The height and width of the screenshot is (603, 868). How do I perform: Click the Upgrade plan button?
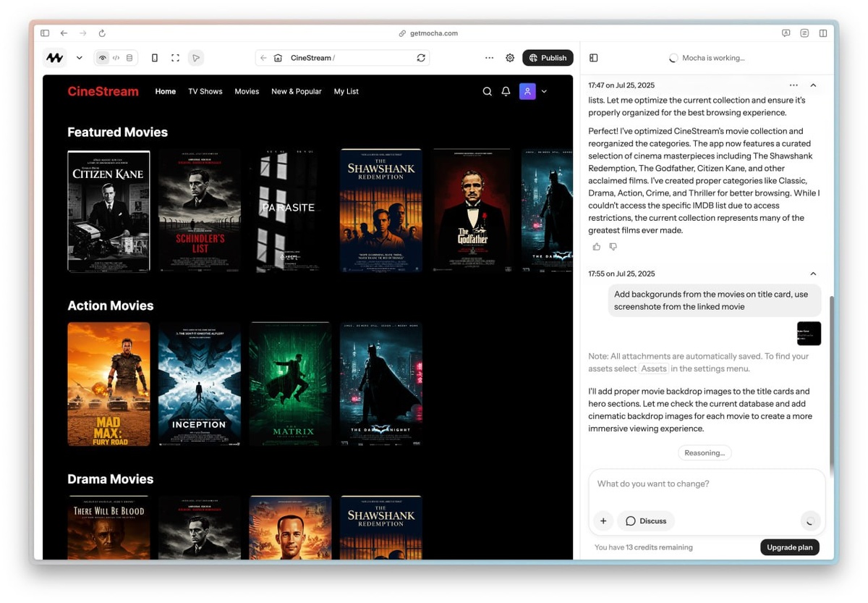[790, 547]
